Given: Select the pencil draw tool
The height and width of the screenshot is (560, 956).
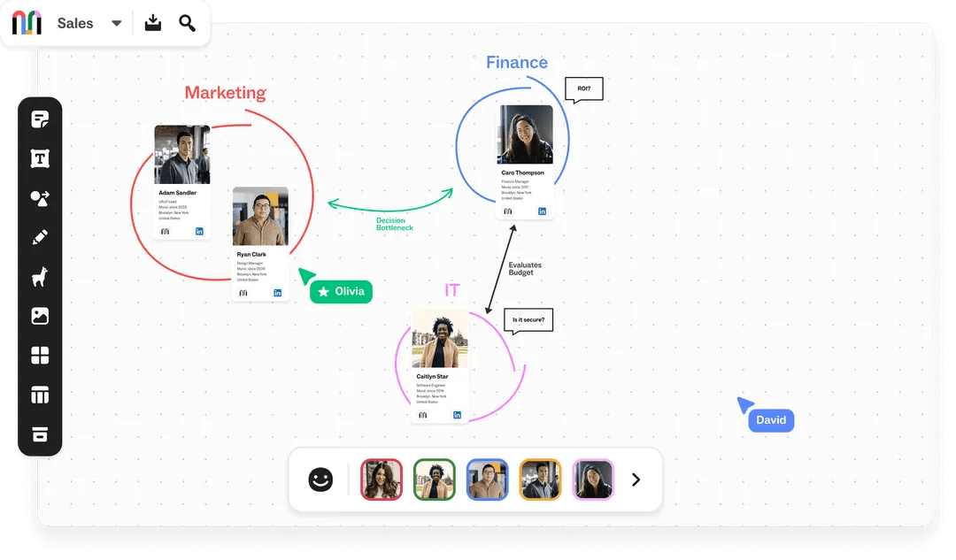Looking at the screenshot, I should tap(40, 237).
